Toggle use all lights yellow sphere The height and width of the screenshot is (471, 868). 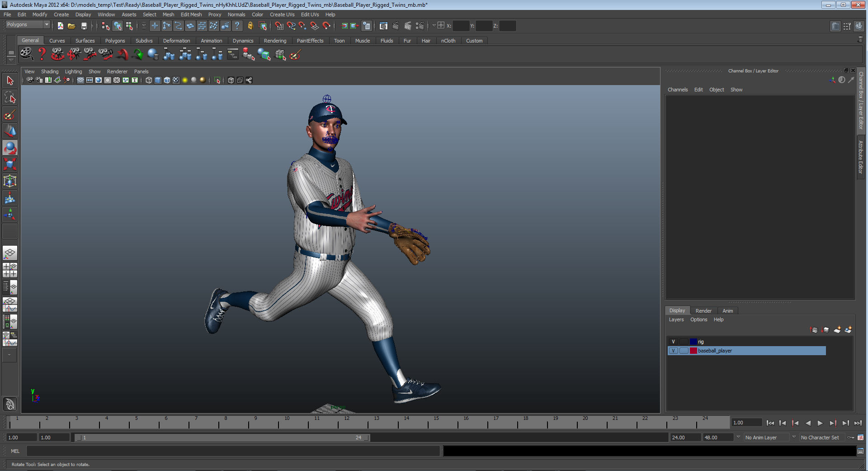[185, 80]
